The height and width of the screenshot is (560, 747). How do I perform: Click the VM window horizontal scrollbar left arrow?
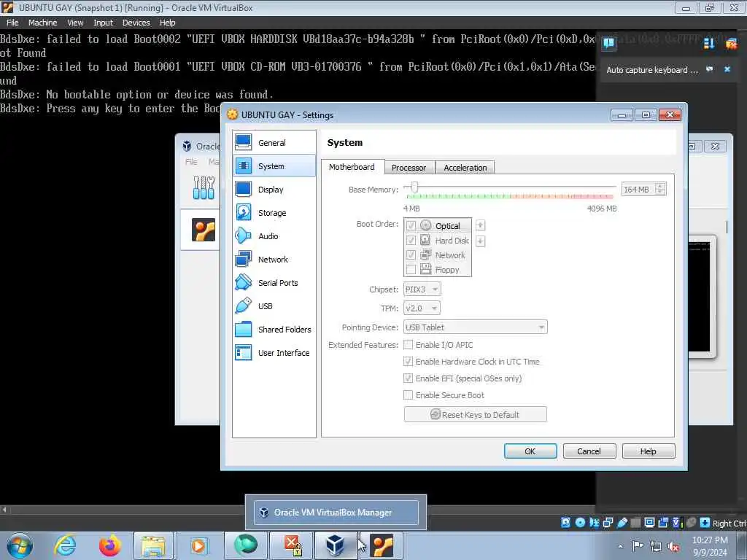tap(4, 510)
